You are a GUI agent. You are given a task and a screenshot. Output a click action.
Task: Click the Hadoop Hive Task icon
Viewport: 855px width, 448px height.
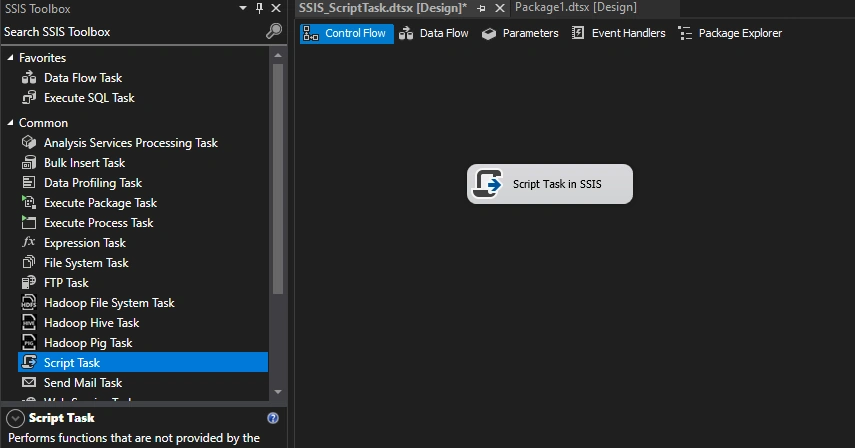(x=29, y=323)
